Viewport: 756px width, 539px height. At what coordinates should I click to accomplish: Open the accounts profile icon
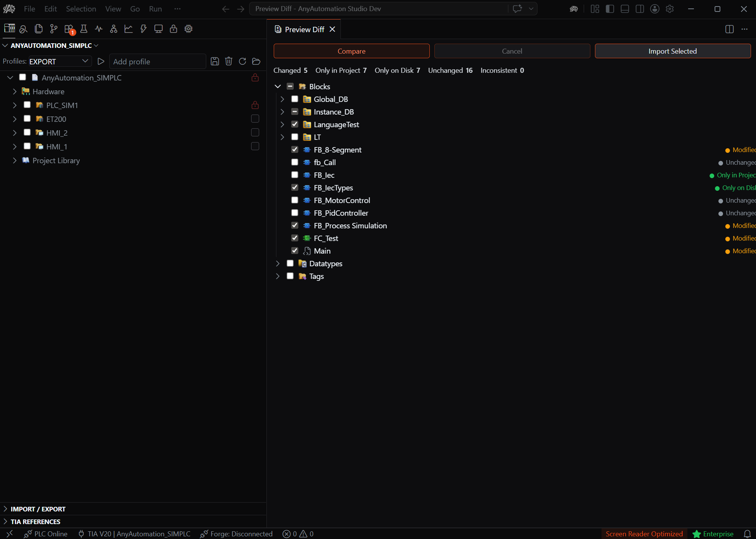pos(655,9)
